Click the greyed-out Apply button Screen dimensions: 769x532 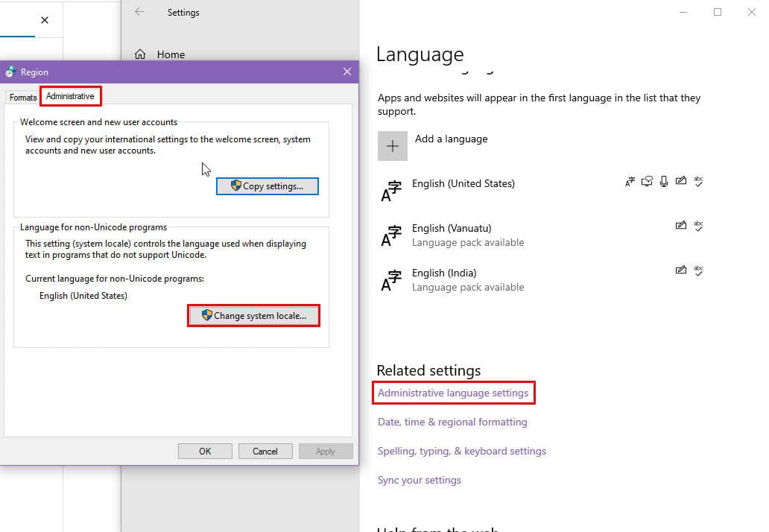click(326, 451)
